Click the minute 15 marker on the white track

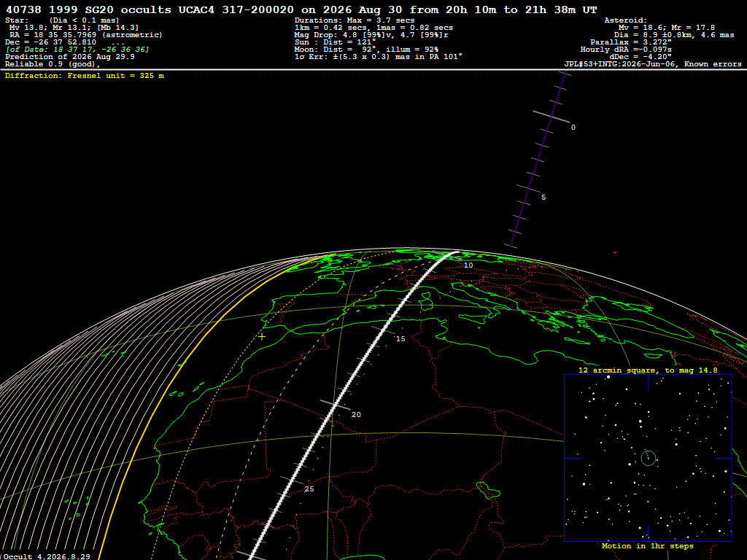(x=400, y=338)
